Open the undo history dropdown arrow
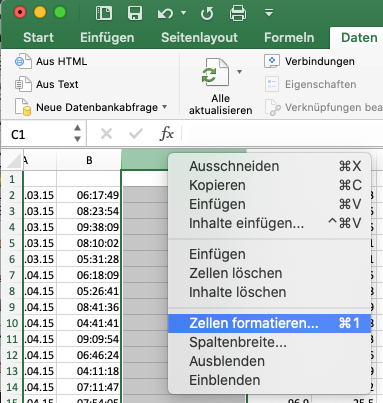Screen dimensions: 383x403 [x=183, y=13]
